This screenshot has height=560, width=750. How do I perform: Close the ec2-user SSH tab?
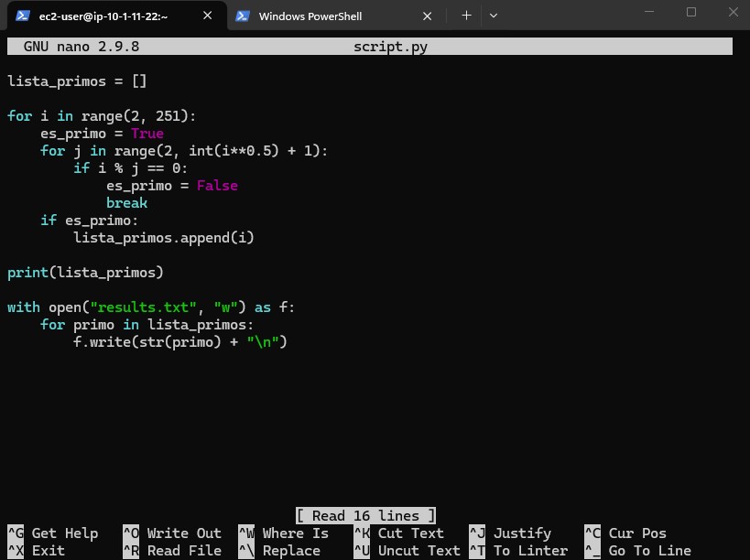pos(207,16)
